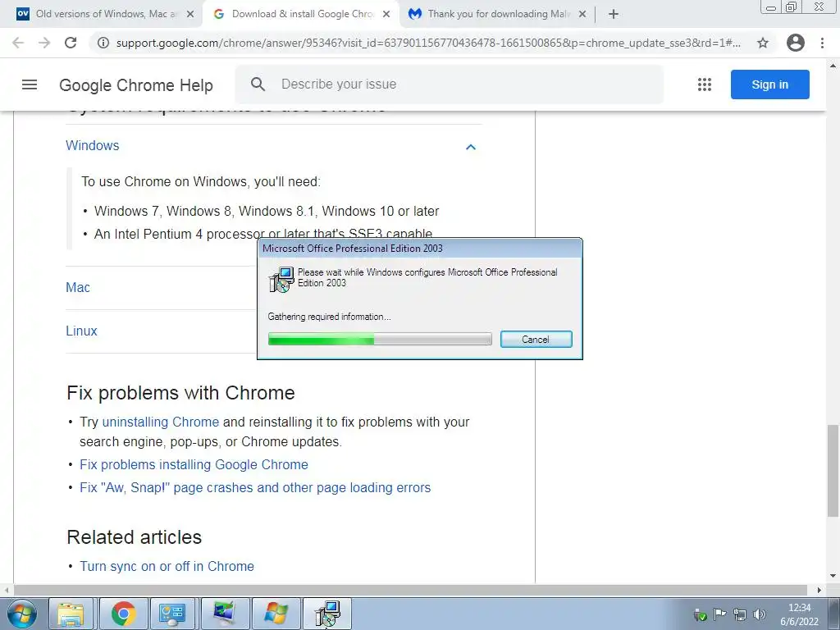Click the scroll up arrow
This screenshot has width=840, height=630.
tap(833, 66)
